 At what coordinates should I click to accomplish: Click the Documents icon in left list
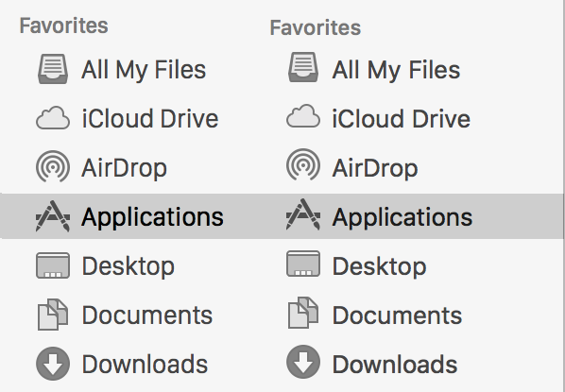tap(53, 315)
